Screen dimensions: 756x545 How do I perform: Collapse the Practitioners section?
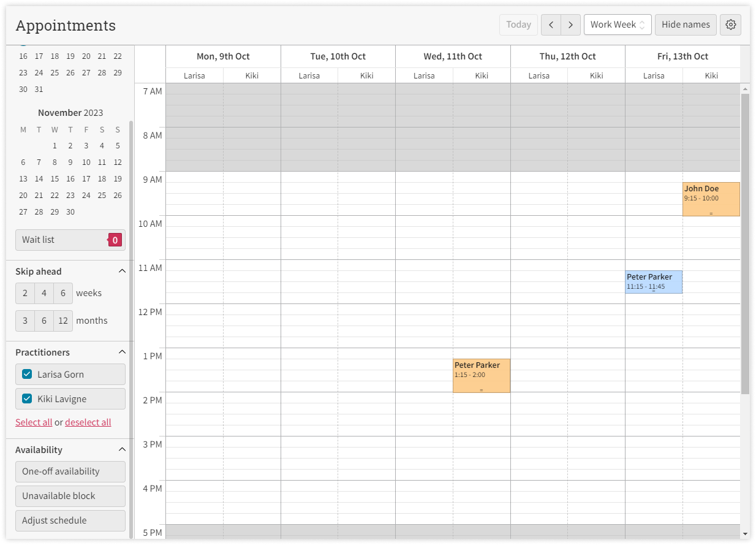click(122, 352)
